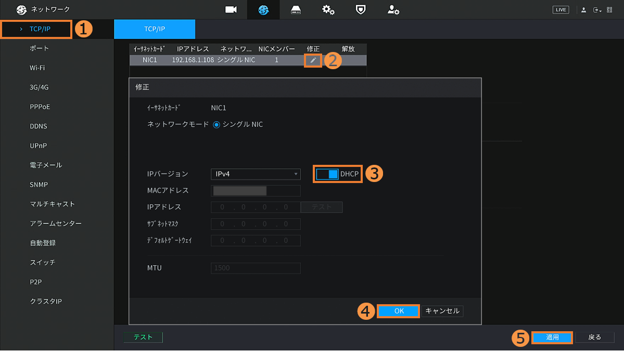
Task: Open the camera settings icon
Action: point(231,10)
